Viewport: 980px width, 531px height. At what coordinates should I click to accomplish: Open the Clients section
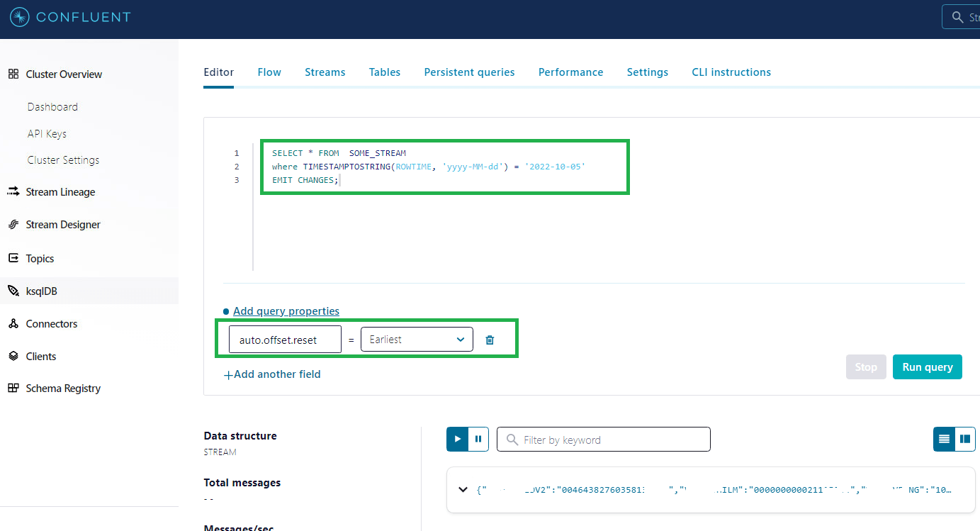coord(42,356)
